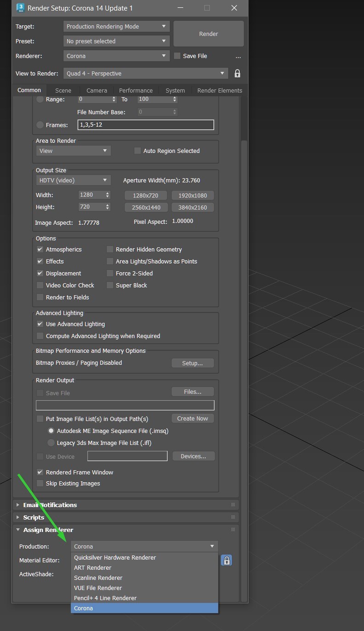Image resolution: width=364 pixels, height=631 pixels.
Task: Select Corona in the renderer list
Action: tap(144, 608)
